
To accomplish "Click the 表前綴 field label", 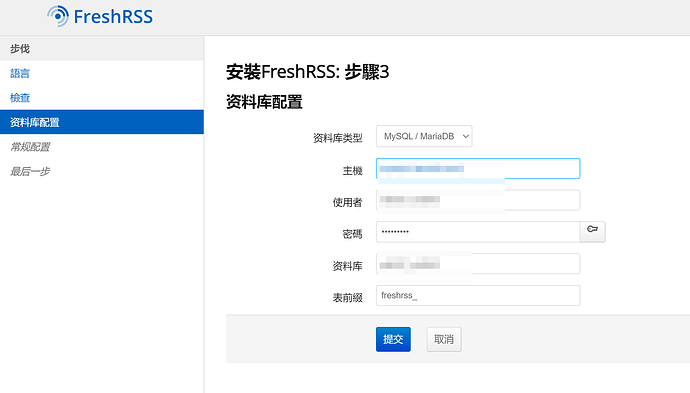I will click(347, 298).
